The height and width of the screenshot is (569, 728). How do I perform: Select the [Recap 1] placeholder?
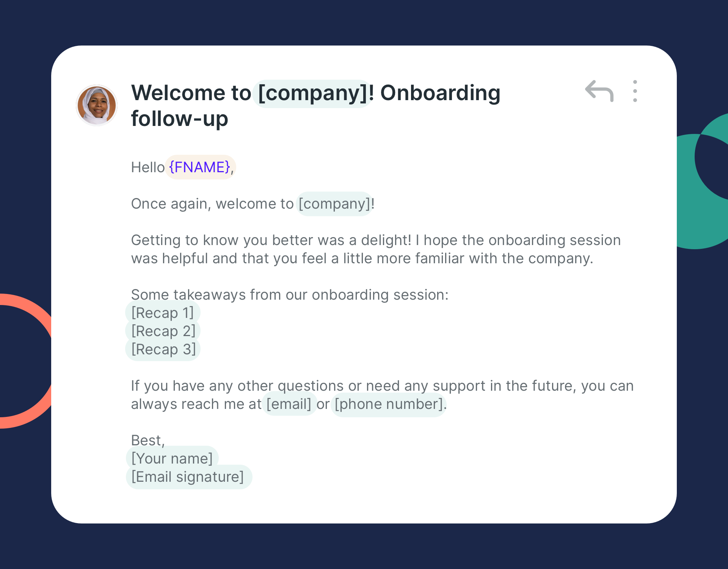pyautogui.click(x=163, y=313)
